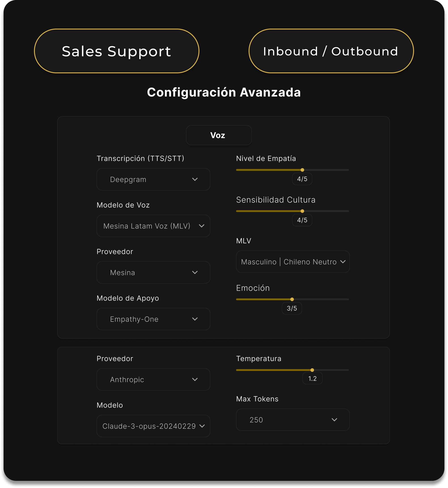Open the voice Proveedor Mesina dropdown
This screenshot has width=448, height=488.
153,272
